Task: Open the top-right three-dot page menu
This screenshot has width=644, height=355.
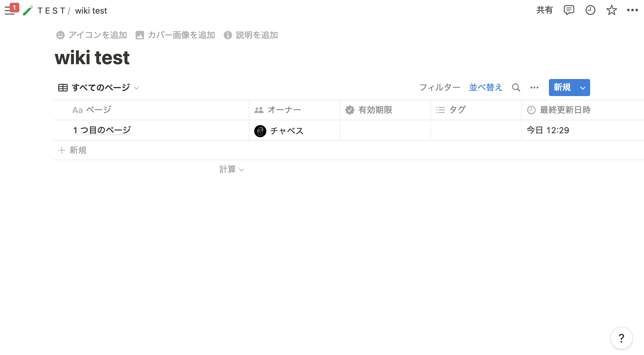Action: 632,10
